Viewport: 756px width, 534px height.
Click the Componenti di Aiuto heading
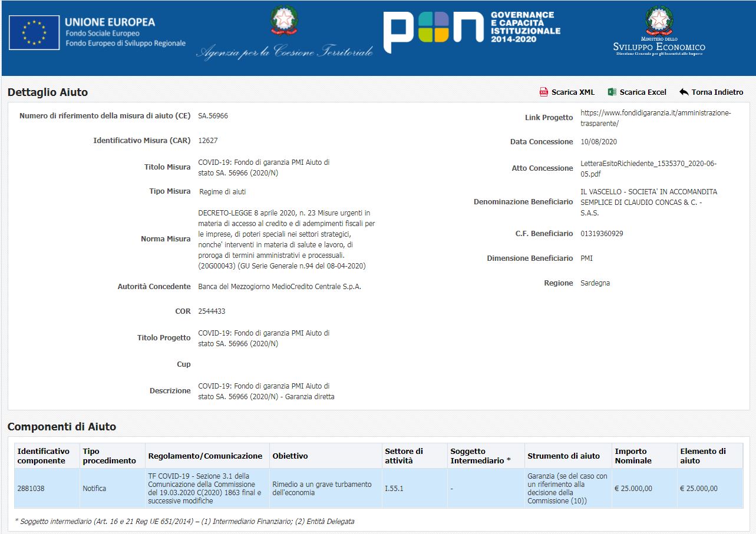click(x=62, y=427)
